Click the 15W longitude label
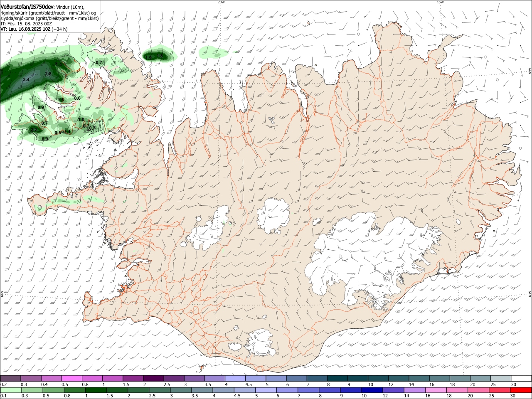Image resolution: width=532 pixels, height=399 pixels. click(x=440, y=2)
